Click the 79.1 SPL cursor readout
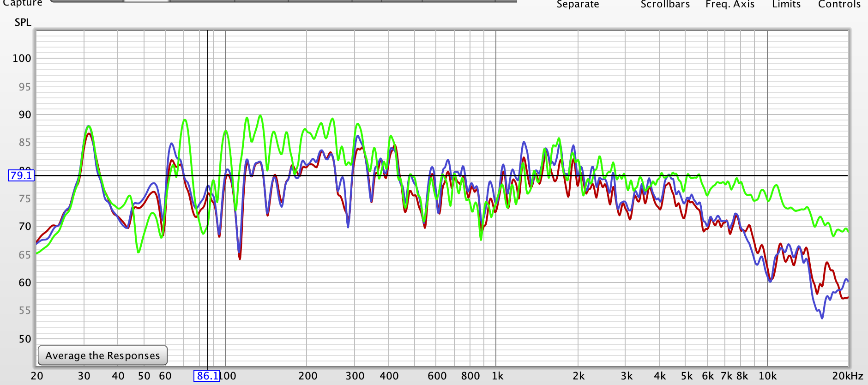 click(21, 175)
